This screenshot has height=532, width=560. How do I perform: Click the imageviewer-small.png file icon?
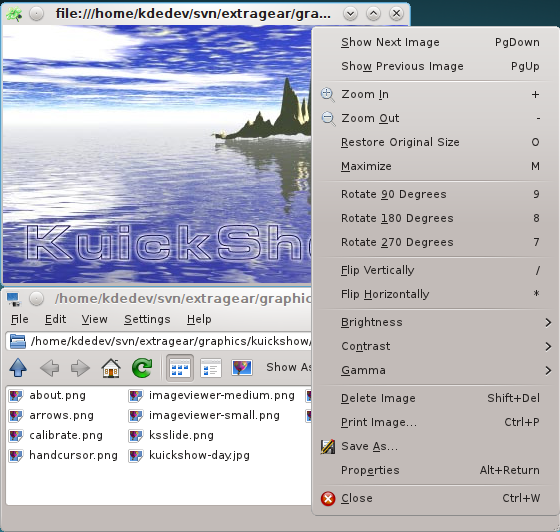136,416
